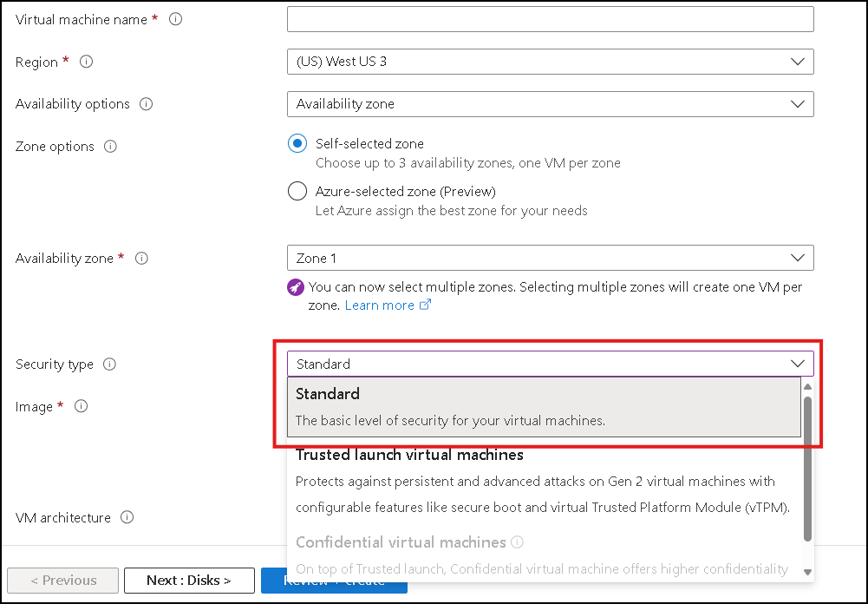Click info icon next to Region label

click(x=87, y=62)
